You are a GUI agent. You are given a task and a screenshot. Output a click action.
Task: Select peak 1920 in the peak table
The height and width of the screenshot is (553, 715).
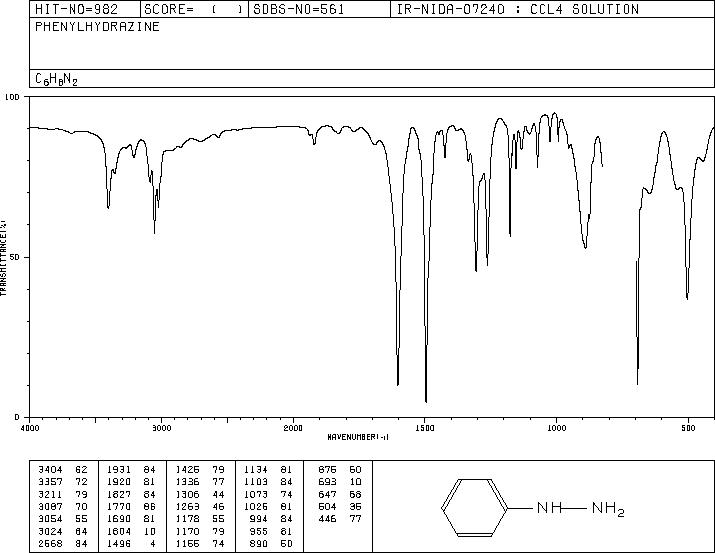click(131, 482)
